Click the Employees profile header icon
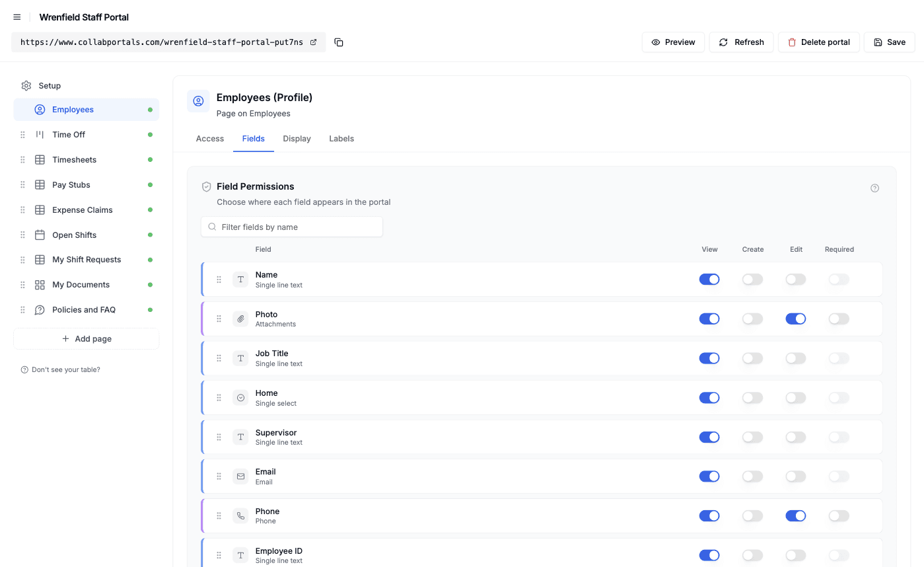Image resolution: width=924 pixels, height=567 pixels. tap(198, 101)
